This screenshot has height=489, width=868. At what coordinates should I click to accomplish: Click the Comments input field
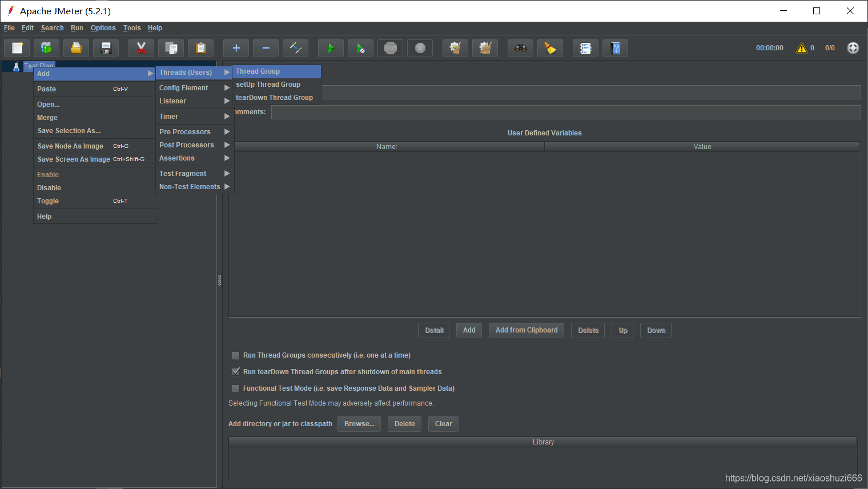pyautogui.click(x=565, y=112)
